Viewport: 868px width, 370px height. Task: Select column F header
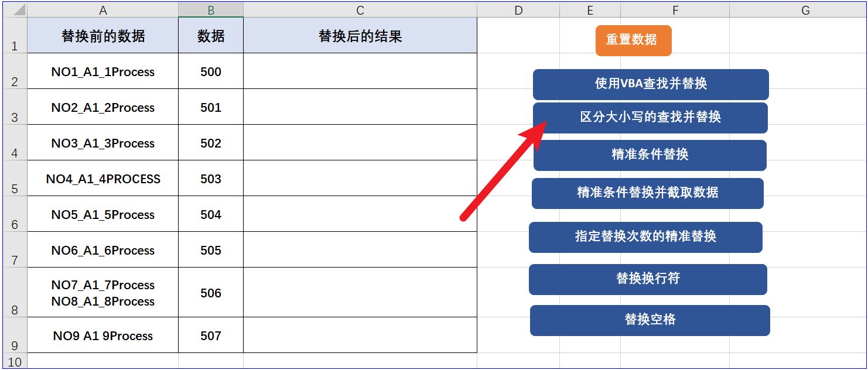coord(675,10)
